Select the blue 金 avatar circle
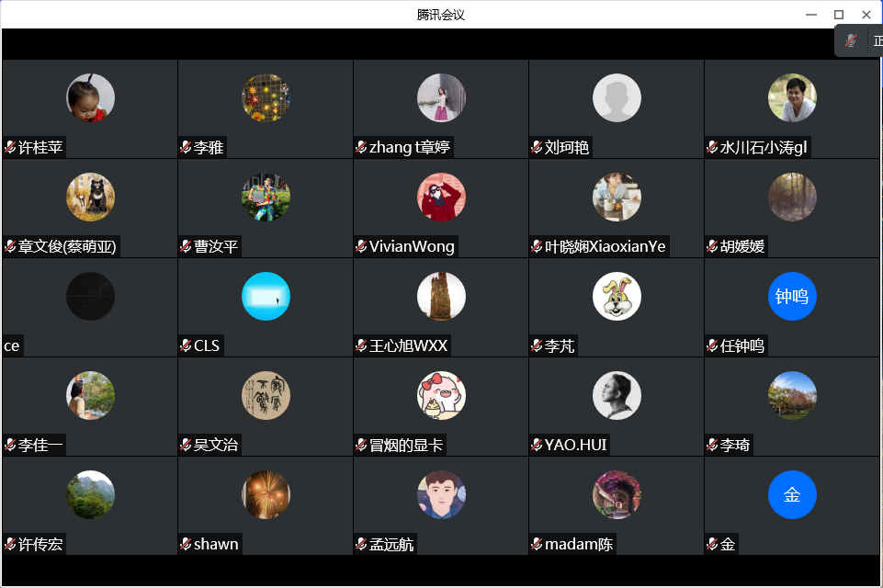883x588 pixels. click(792, 494)
